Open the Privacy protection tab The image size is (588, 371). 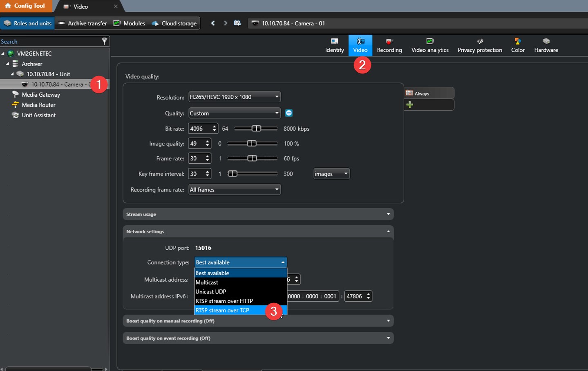[x=480, y=45]
